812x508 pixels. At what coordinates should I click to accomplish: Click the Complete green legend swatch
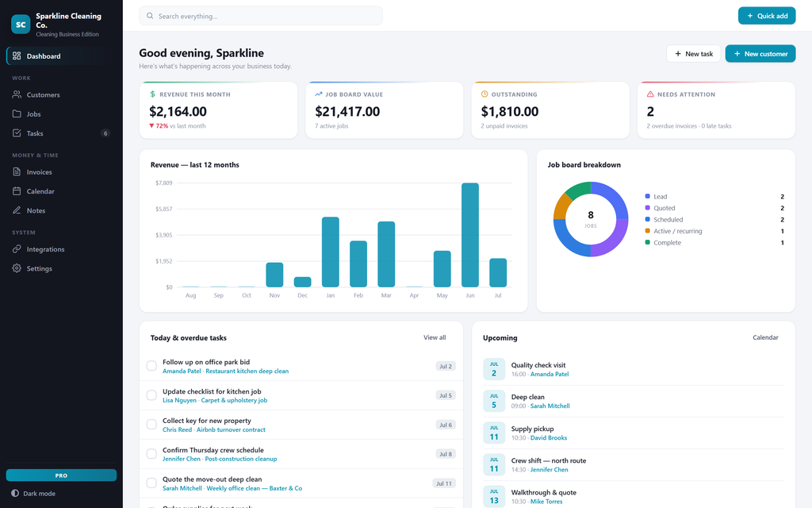[x=647, y=242]
